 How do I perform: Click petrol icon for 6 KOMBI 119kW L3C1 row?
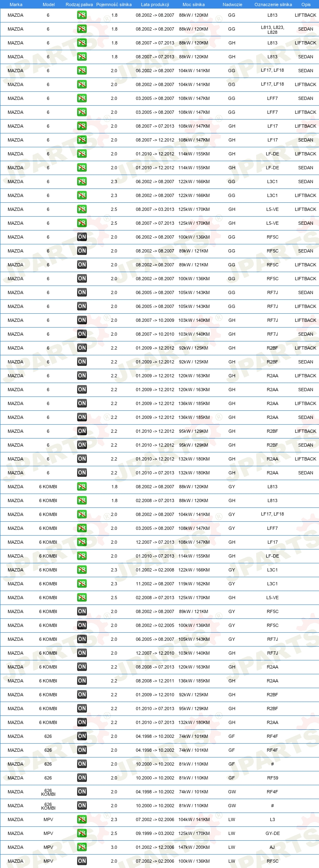click(x=82, y=584)
